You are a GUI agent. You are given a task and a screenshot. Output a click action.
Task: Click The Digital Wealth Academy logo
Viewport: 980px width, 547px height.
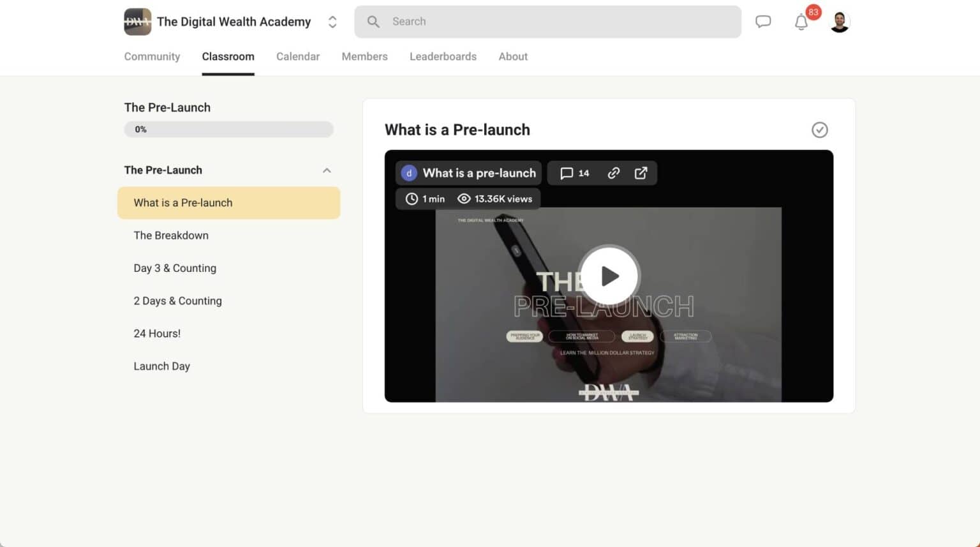pos(137,22)
